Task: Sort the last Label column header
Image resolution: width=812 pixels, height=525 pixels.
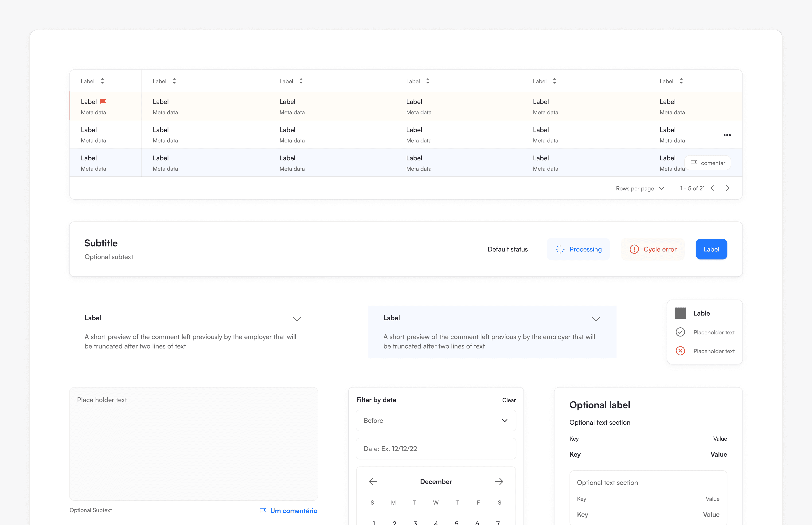Action: point(681,81)
